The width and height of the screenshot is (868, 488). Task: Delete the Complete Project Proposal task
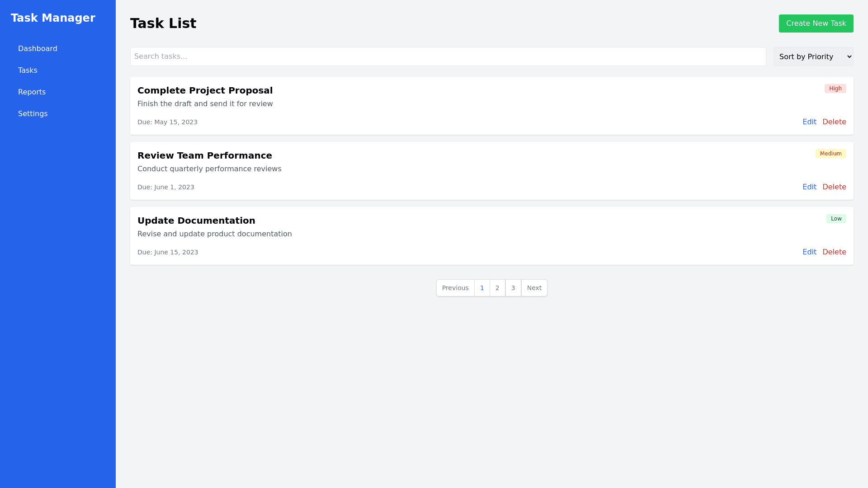(834, 122)
